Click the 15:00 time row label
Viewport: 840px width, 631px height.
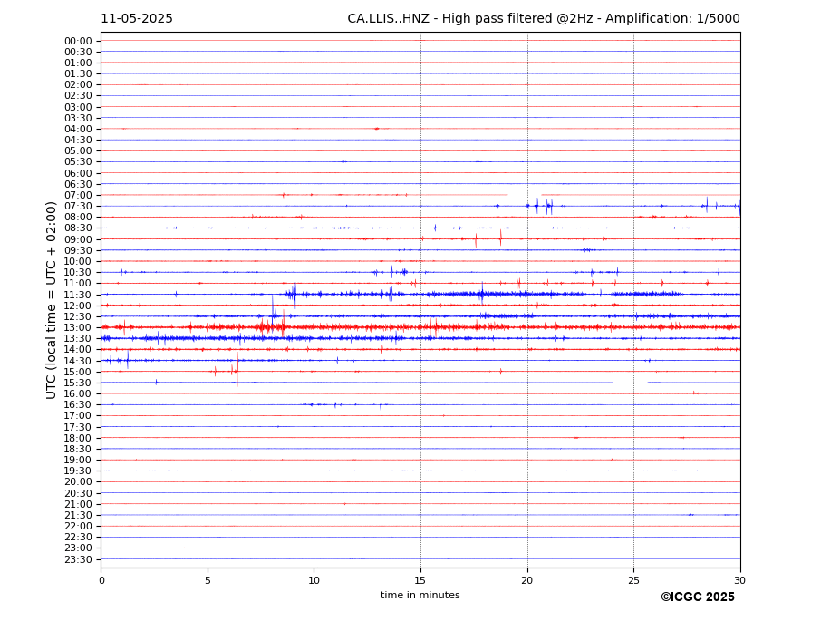click(78, 372)
